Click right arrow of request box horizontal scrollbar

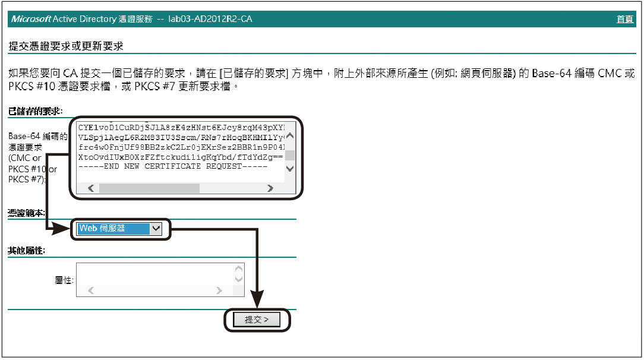point(270,188)
